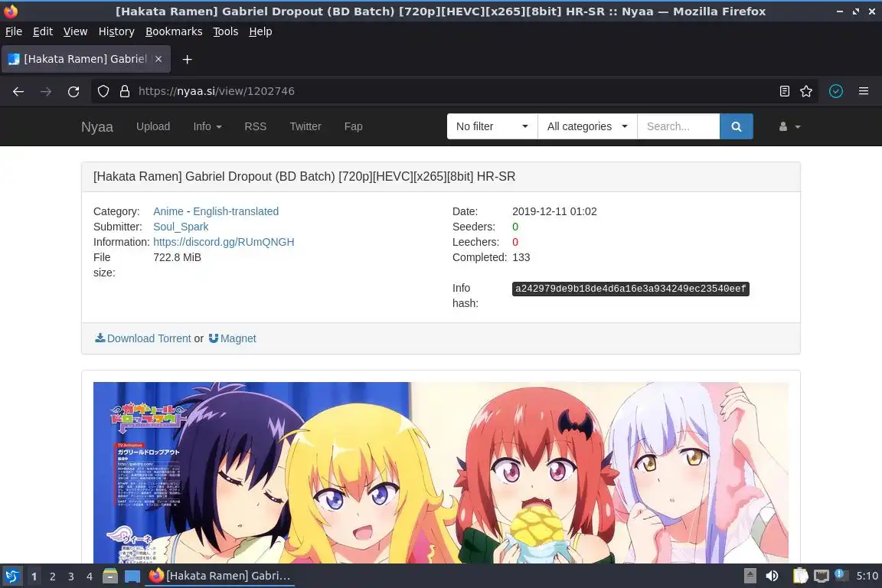
Task: Open the History menu
Action: coord(116,31)
